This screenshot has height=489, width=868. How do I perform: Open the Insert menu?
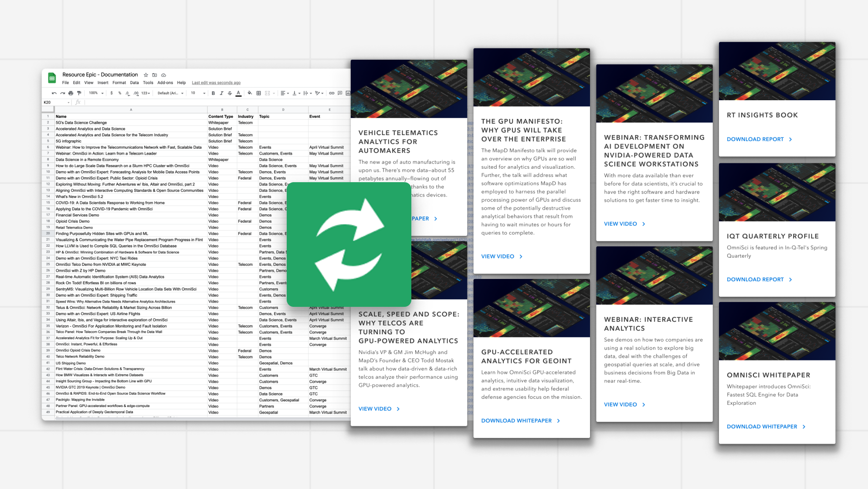(103, 83)
